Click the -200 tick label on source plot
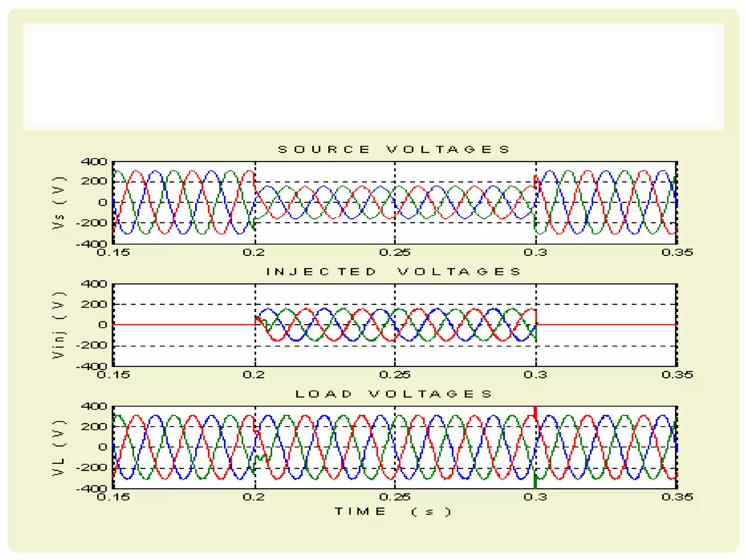 [91, 223]
